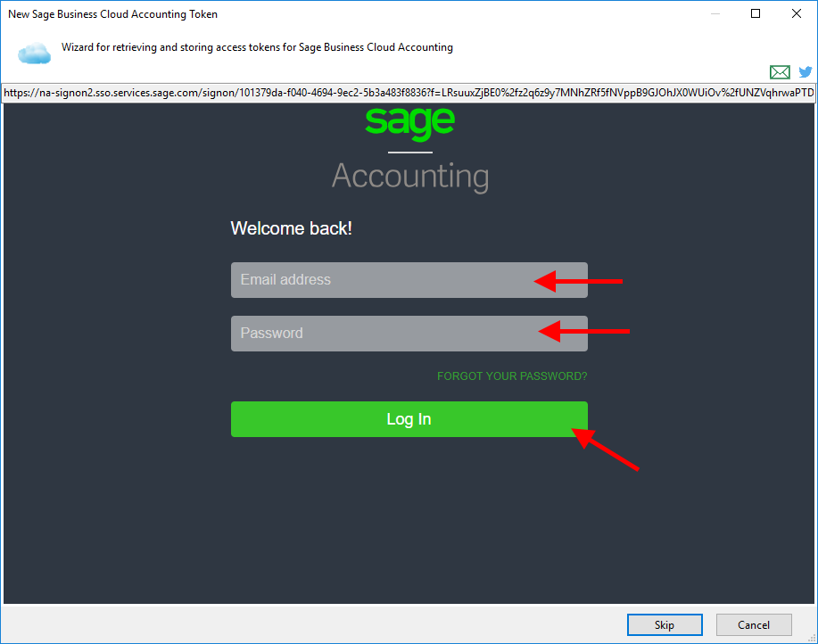
Task: Click the 'New Sage Business Cloud Accounting Token' title
Action: tap(112, 14)
